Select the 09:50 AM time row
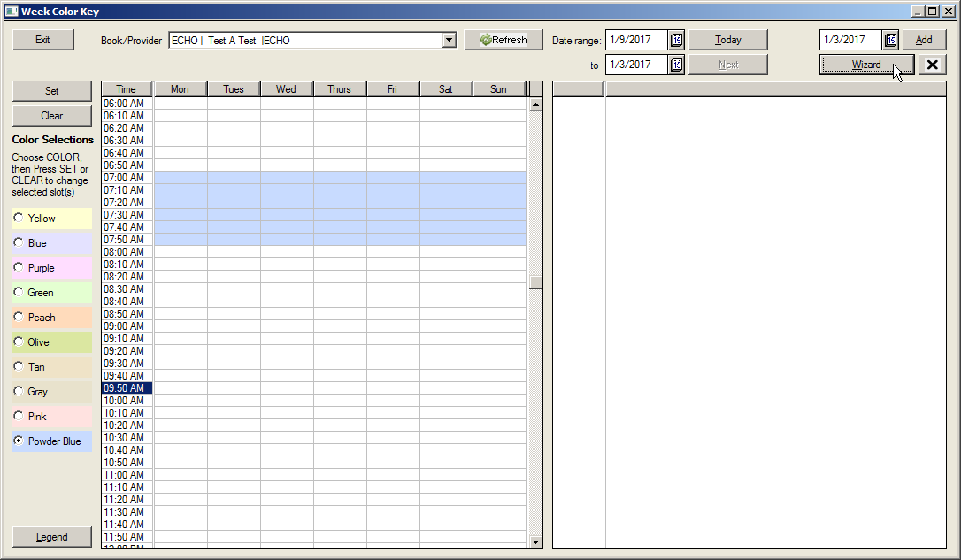The image size is (961, 560). [127, 388]
